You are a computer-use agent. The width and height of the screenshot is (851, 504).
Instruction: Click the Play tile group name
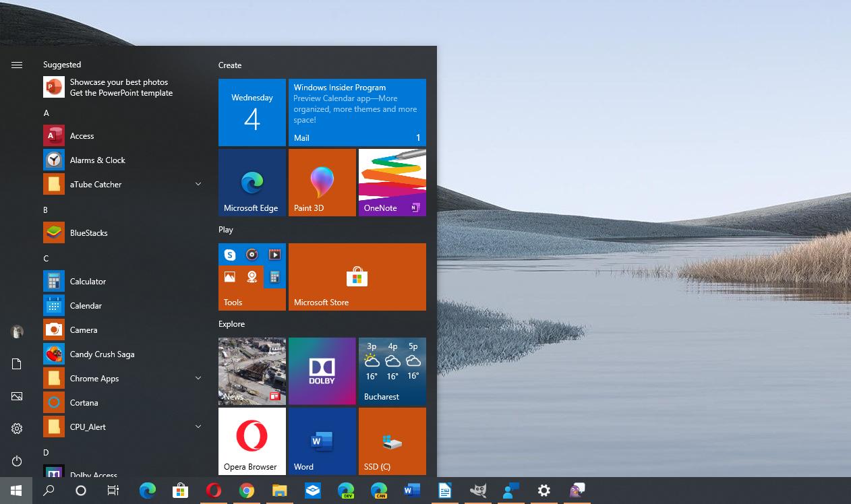pos(226,230)
